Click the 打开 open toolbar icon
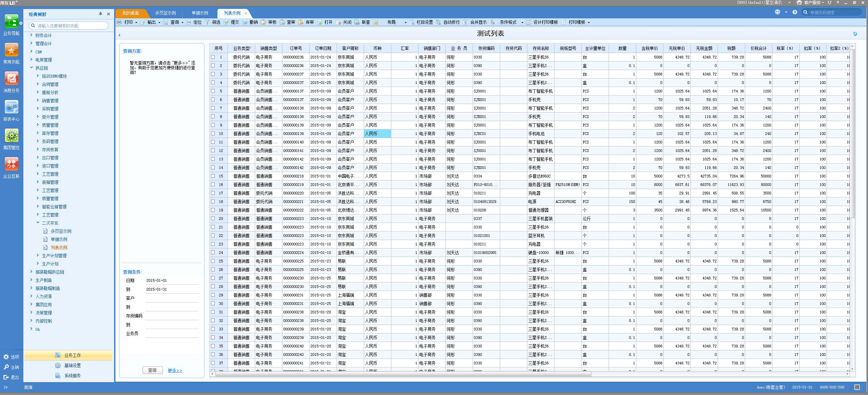Viewport: 868px width, 395px height. click(x=320, y=22)
